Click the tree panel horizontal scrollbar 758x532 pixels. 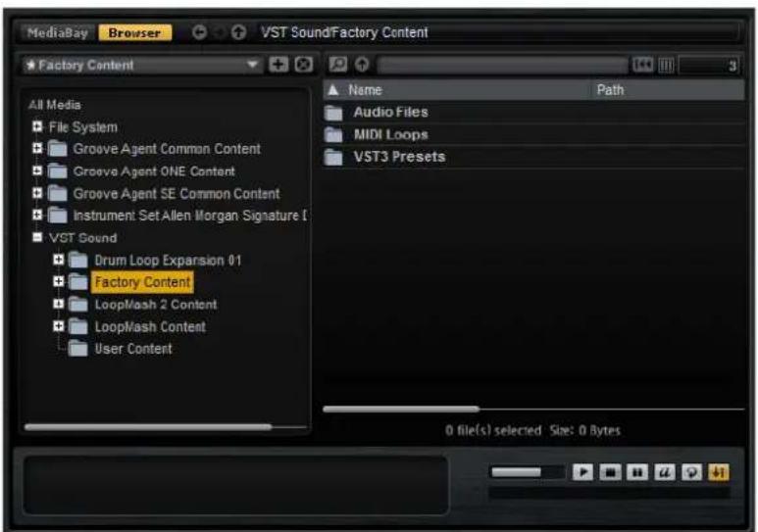(148, 427)
